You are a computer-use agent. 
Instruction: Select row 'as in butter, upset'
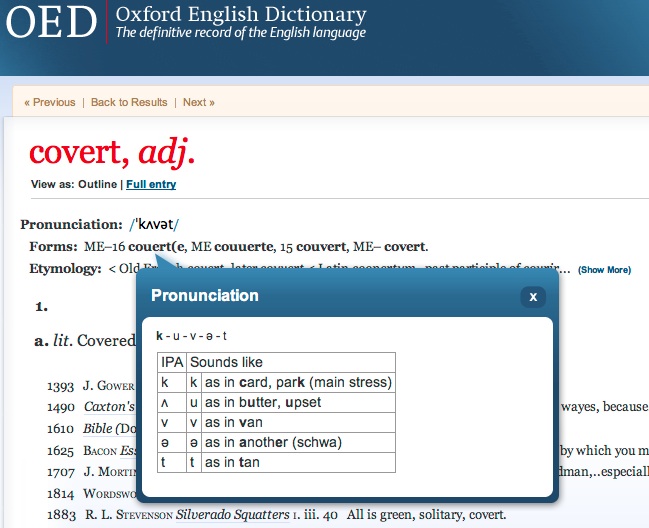[x=276, y=402]
